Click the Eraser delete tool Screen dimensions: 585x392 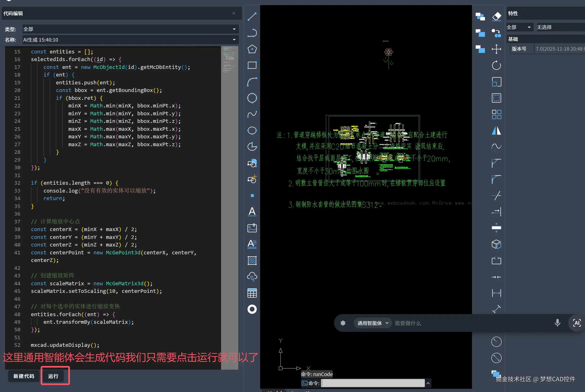(x=496, y=17)
